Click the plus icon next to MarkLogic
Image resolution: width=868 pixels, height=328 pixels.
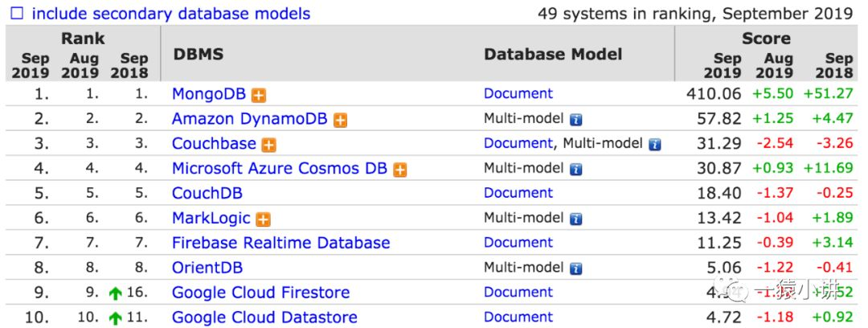(x=264, y=219)
